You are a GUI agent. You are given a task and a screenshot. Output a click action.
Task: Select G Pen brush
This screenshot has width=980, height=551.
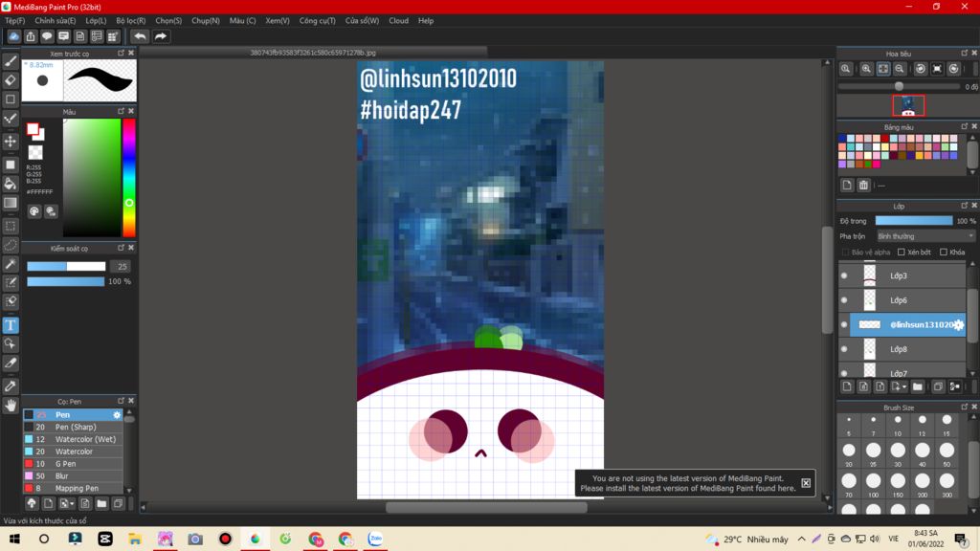point(73,464)
